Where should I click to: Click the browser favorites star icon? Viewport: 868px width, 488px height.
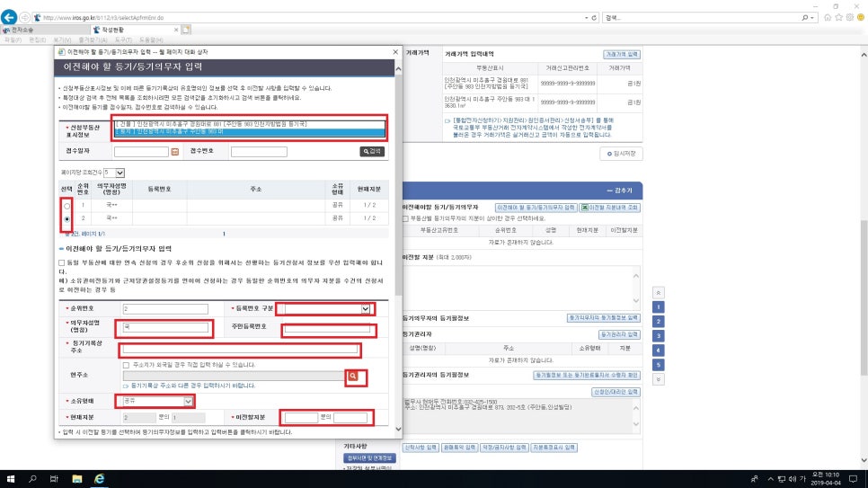[838, 18]
